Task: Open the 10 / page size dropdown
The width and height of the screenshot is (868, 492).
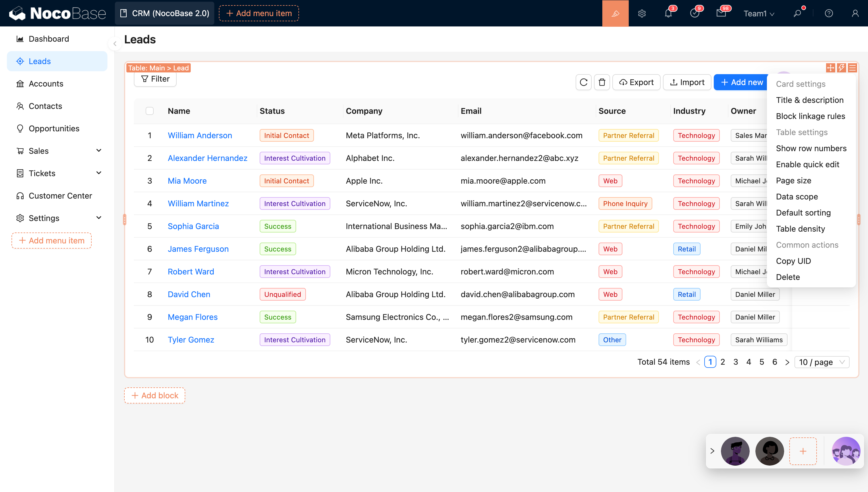Action: [821, 362]
